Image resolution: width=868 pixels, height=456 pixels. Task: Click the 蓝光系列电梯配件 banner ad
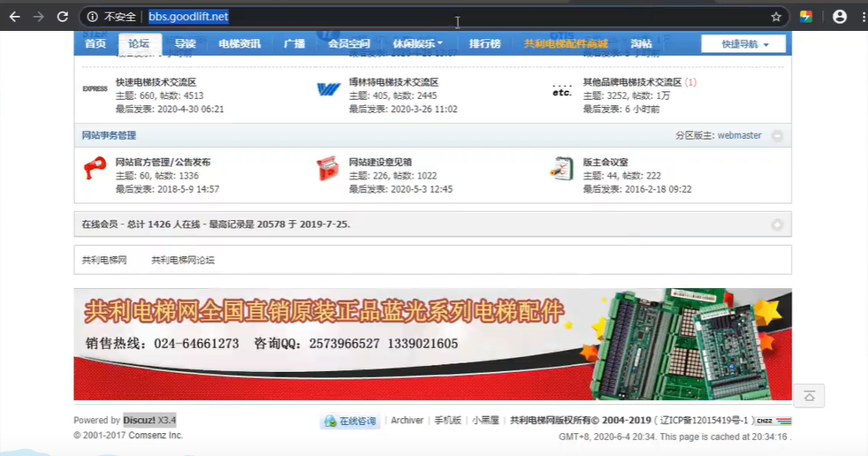tap(432, 345)
